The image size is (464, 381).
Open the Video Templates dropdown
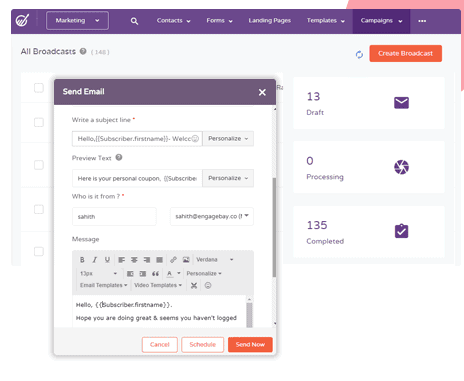tap(158, 285)
